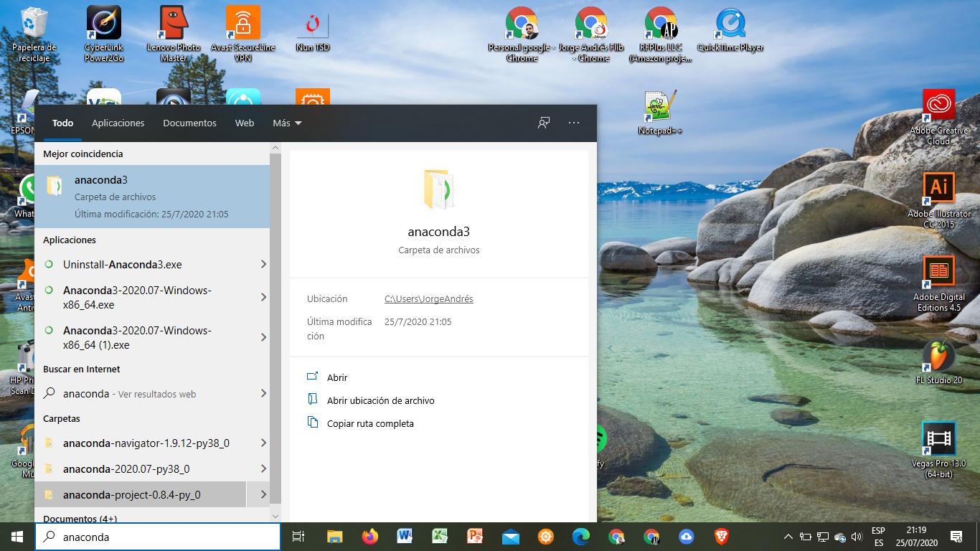Open Personal google Chrome shortcut

(x=522, y=34)
